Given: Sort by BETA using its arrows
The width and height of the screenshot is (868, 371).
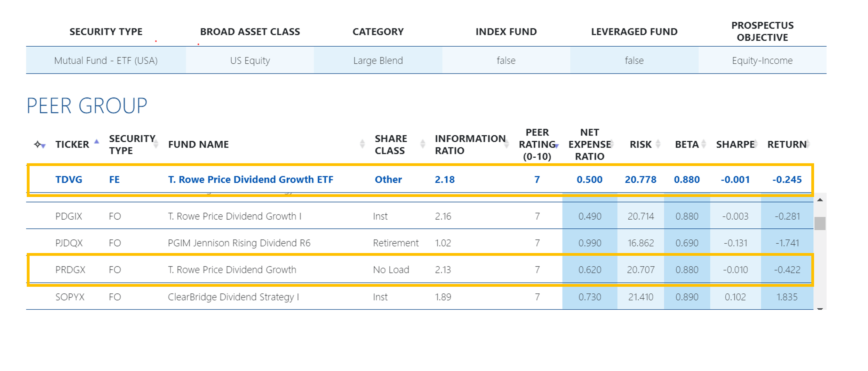Looking at the screenshot, I should coord(703,144).
